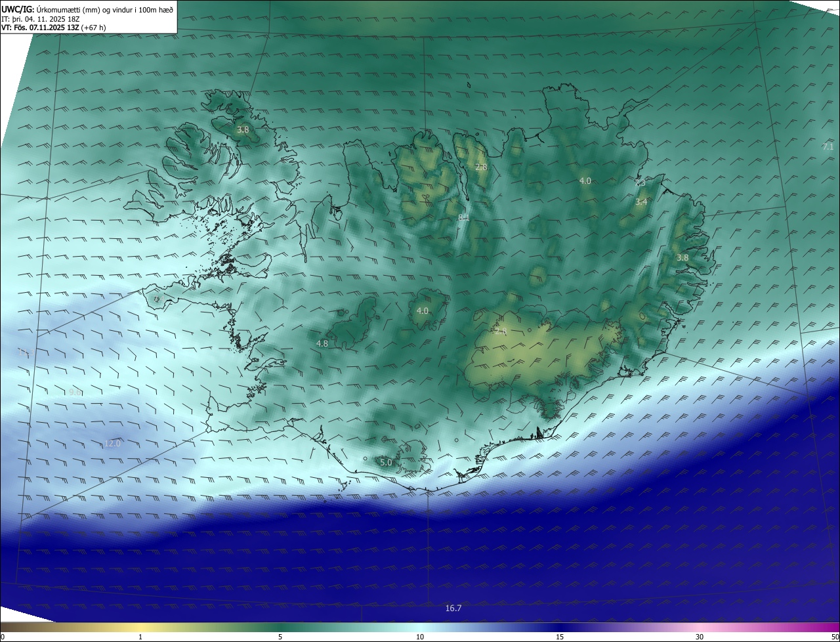Click the legend tick label 10
Viewport: 840px width, 642px height.
point(420,637)
